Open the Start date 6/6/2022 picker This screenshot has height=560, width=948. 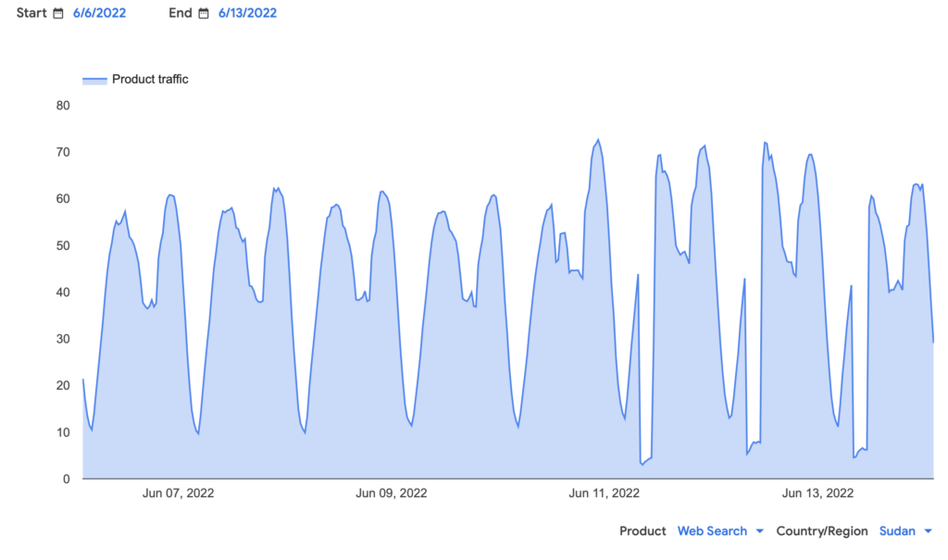tap(99, 13)
